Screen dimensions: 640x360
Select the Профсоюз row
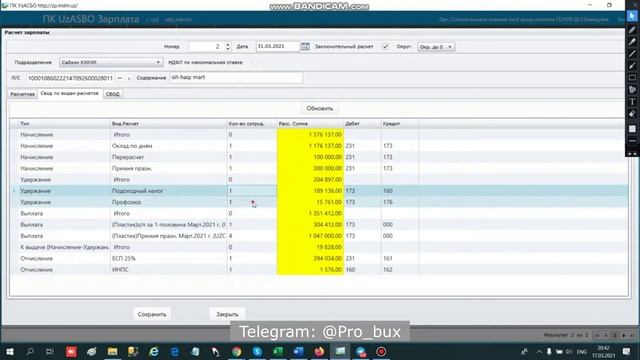tap(319, 202)
